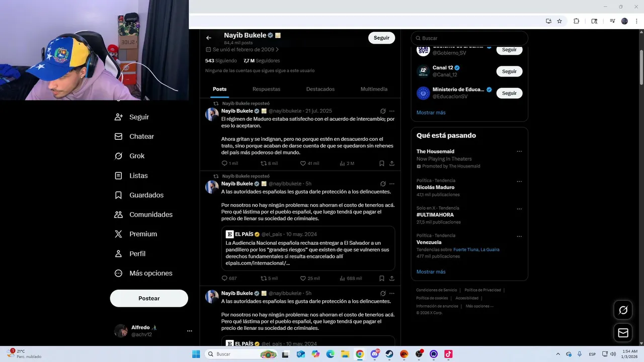Screen dimensions: 644x362
Task: Open File Explorer from the taskbar
Action: click(x=345, y=354)
